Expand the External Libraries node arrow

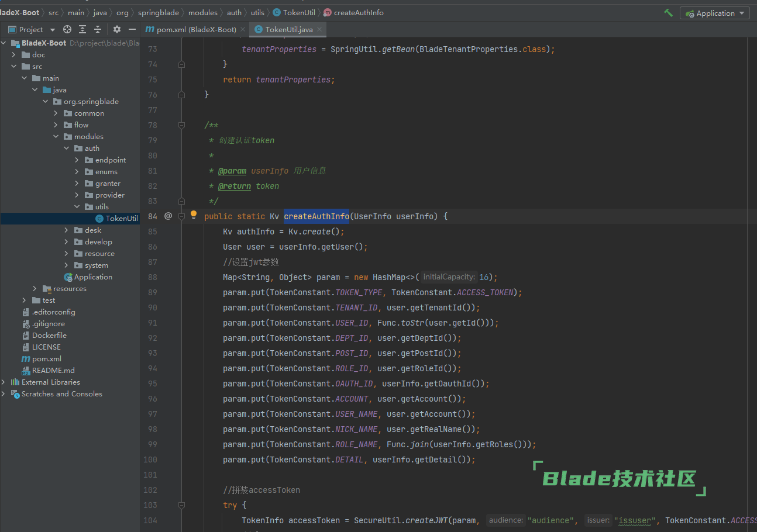click(x=4, y=382)
